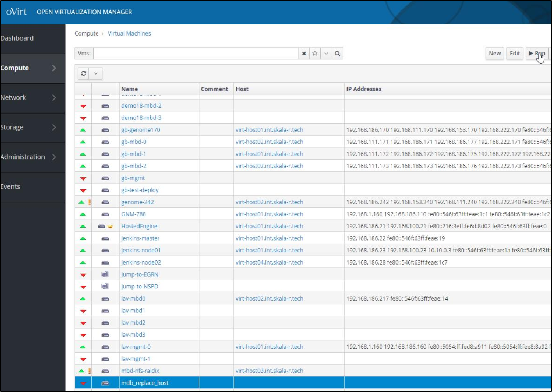Click the refresh icon above the table
Screen dimensions: 552x392
(x=84, y=73)
